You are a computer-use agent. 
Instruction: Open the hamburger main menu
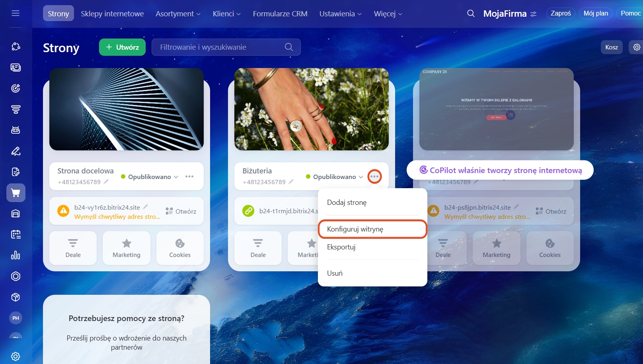point(16,14)
